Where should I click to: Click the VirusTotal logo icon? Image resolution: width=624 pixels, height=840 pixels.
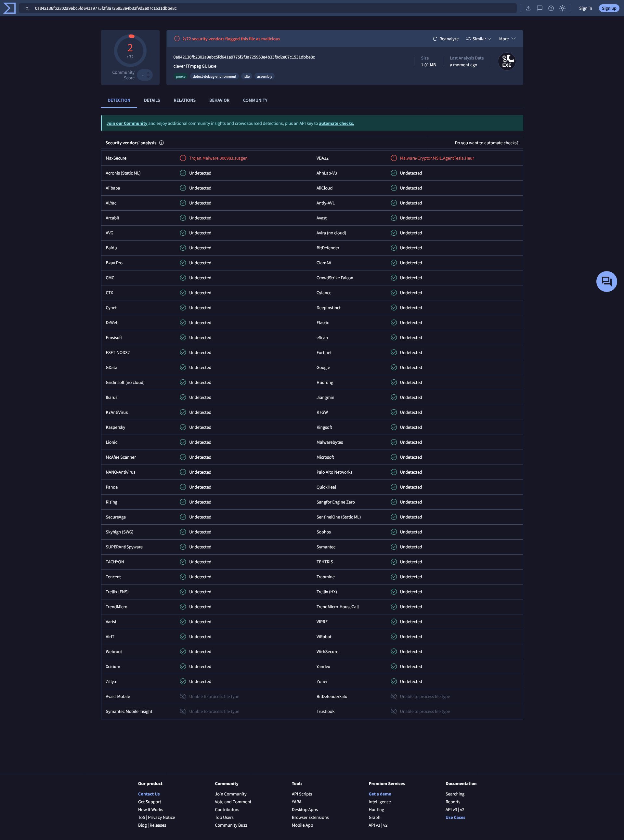click(x=9, y=8)
